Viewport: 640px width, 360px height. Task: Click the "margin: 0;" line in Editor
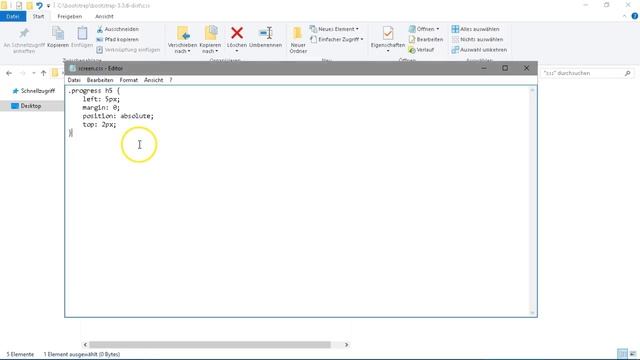(101, 107)
